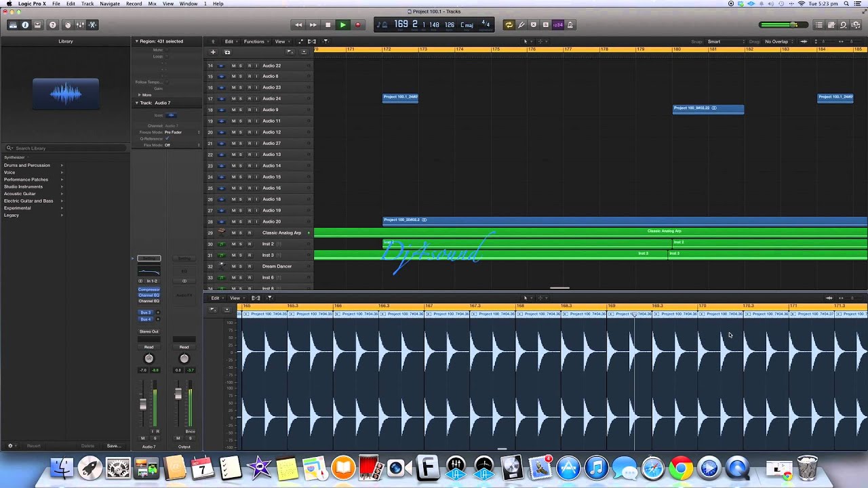Open the Logic Pro X menu

31,3
